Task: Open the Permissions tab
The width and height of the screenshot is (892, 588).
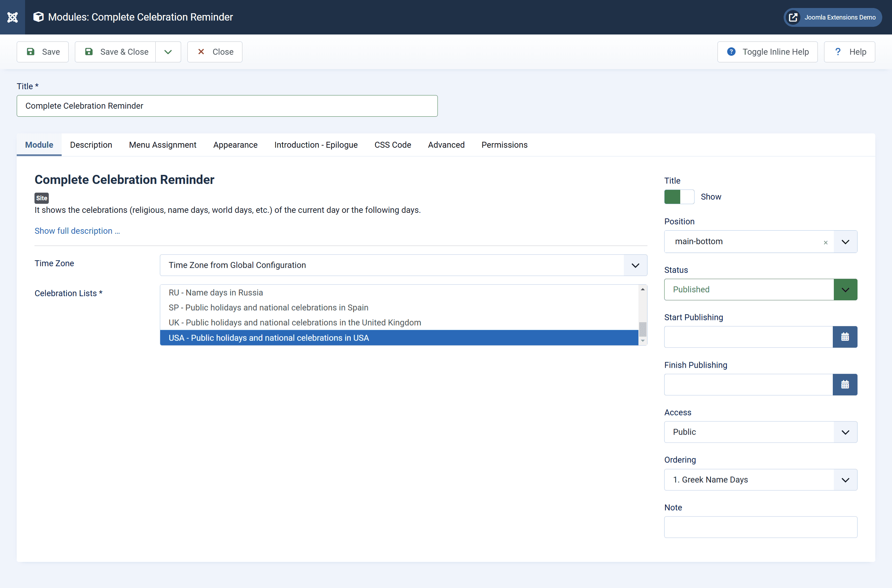Action: [x=505, y=145]
